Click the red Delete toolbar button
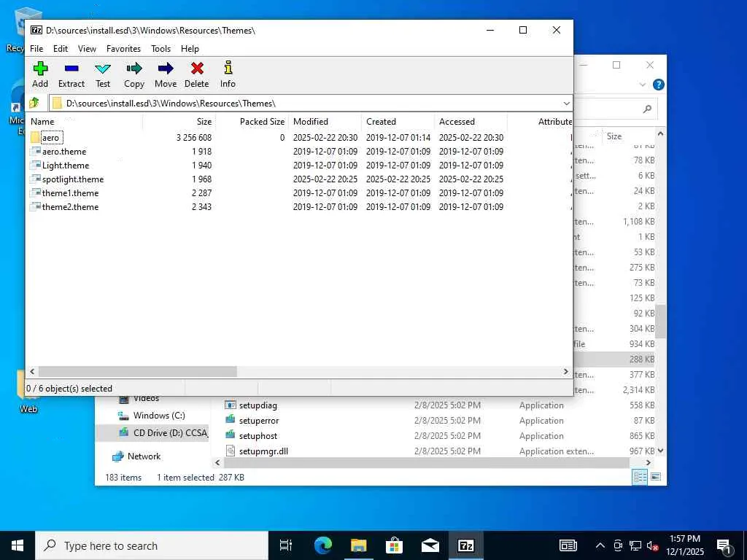The width and height of the screenshot is (747, 560). (197, 75)
